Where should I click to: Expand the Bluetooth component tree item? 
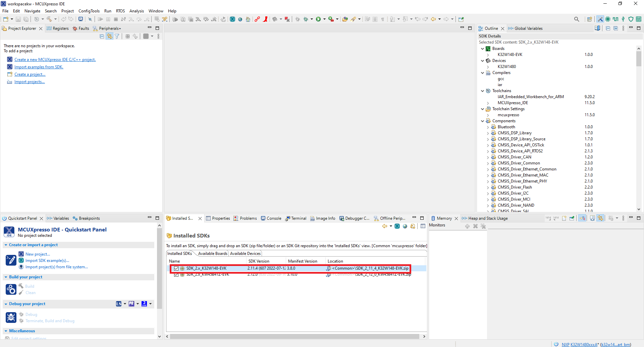point(488,127)
